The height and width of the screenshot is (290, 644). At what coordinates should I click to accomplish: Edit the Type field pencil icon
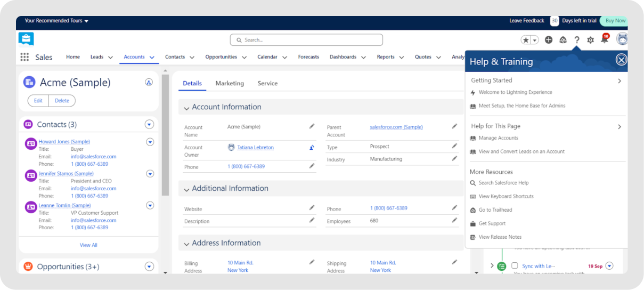[x=454, y=146]
